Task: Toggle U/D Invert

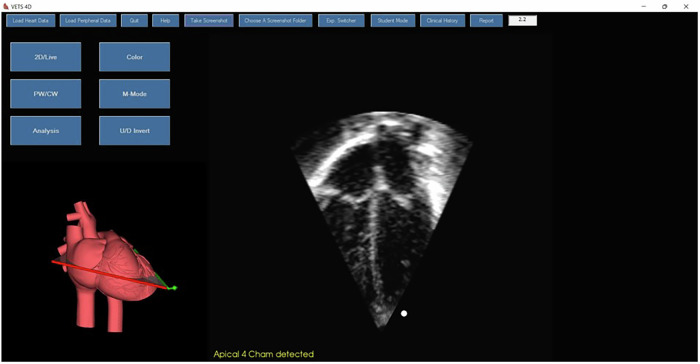Action: tap(134, 130)
